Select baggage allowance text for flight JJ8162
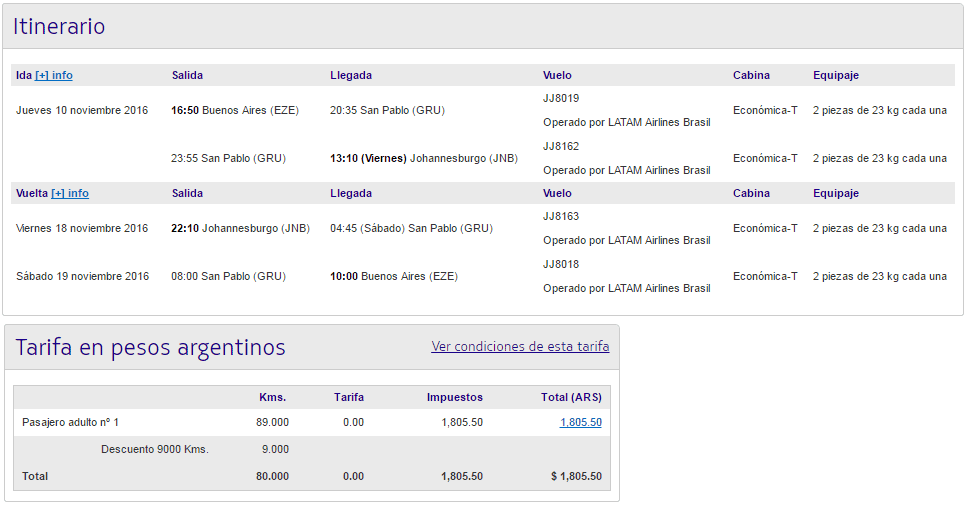 tap(879, 159)
